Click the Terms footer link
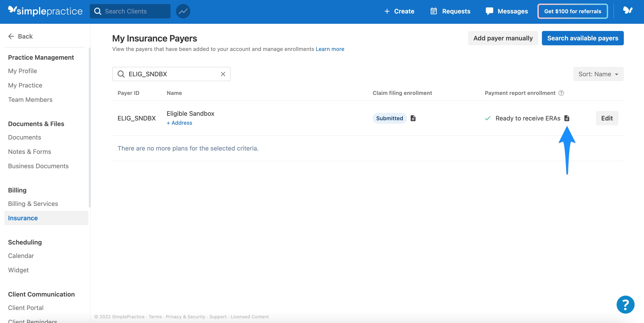Screen dimensions: 644x323 point(155,317)
